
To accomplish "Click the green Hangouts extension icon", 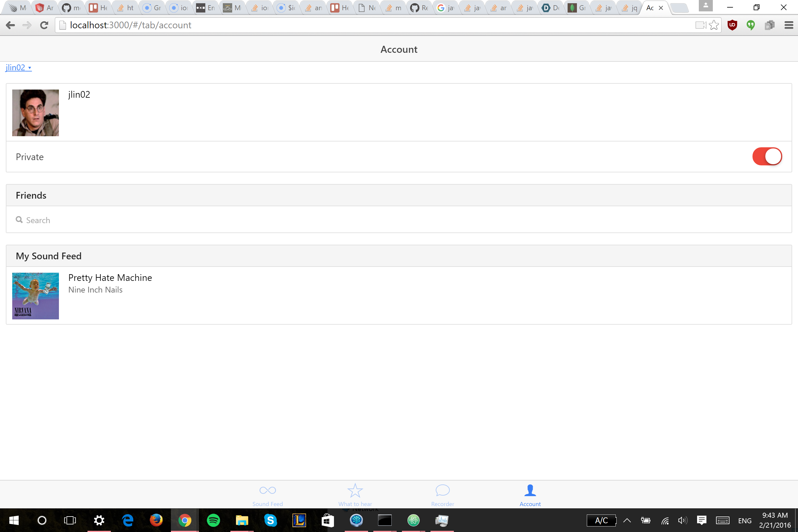I will [x=751, y=25].
